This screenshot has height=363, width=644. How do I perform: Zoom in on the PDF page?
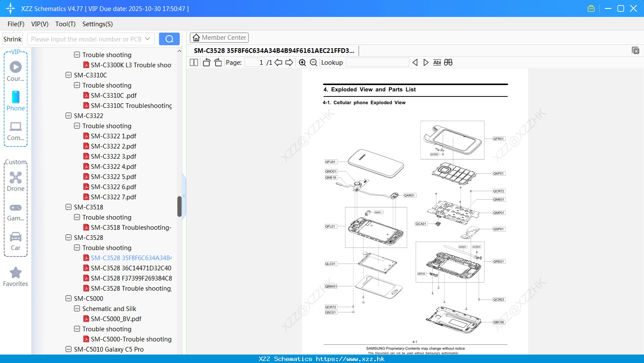(x=302, y=63)
